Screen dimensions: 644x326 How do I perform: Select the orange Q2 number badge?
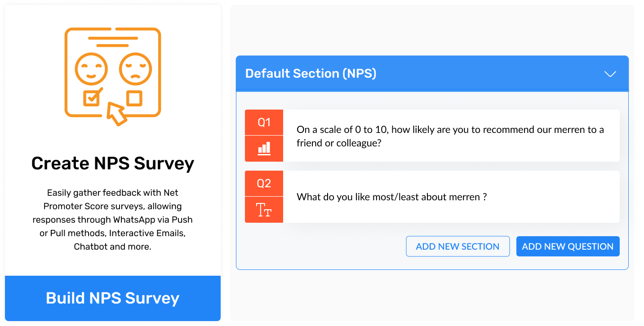tap(264, 184)
